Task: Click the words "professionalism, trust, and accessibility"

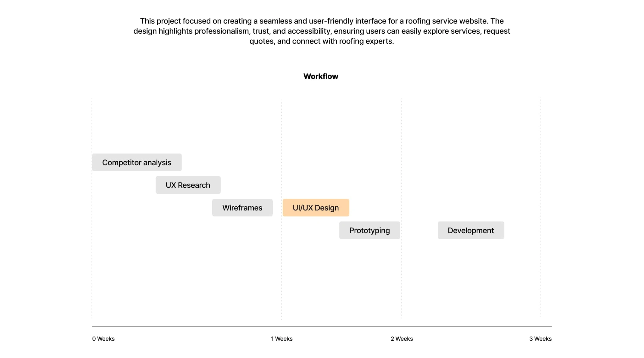Action: click(262, 31)
